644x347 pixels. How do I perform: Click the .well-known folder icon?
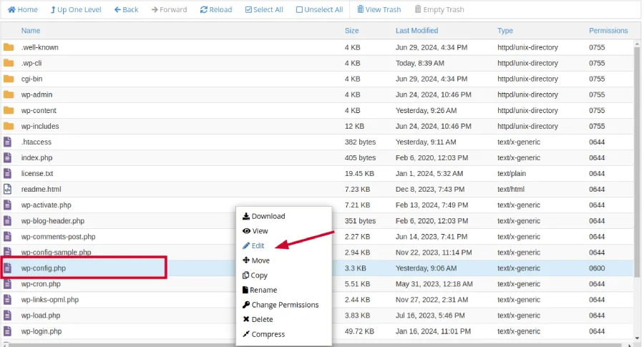tap(9, 47)
